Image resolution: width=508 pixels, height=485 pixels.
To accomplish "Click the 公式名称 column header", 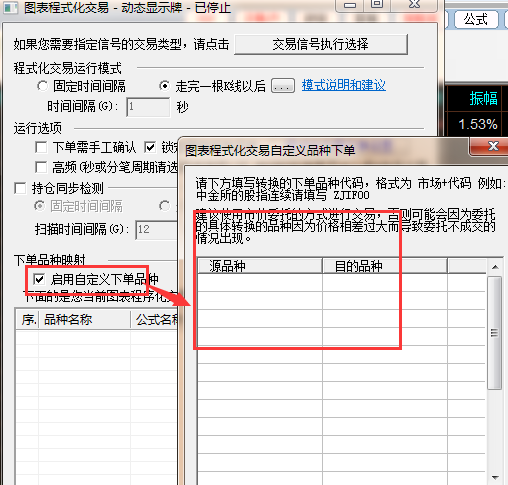I will coord(154,320).
